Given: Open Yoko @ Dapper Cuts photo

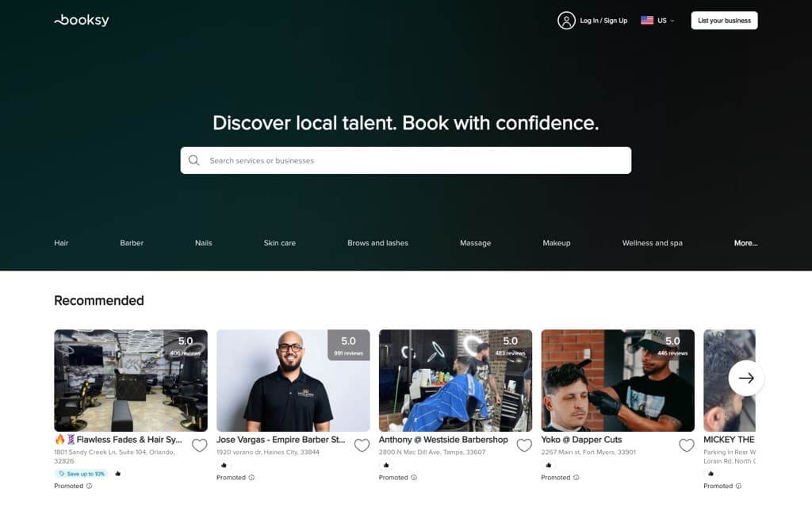Looking at the screenshot, I should point(618,380).
